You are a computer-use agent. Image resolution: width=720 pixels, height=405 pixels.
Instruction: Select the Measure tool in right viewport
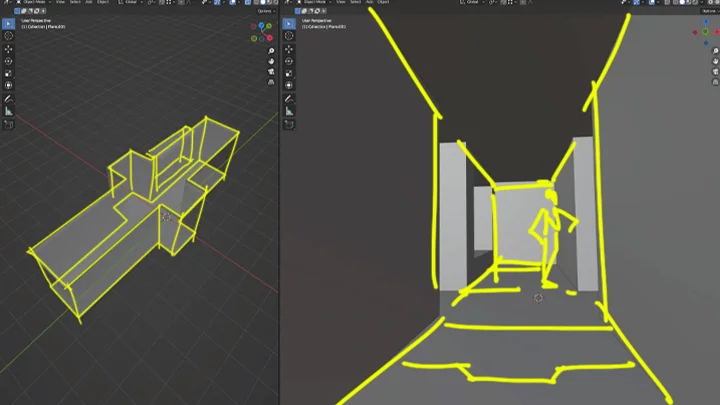pos(289,111)
